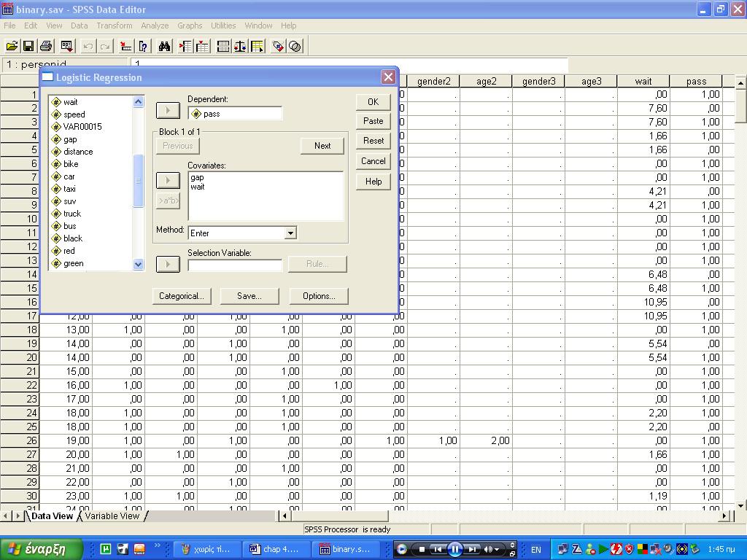This screenshot has width=747, height=560.
Task: Click the Greek Start button on the taskbar
Action: coord(42,550)
